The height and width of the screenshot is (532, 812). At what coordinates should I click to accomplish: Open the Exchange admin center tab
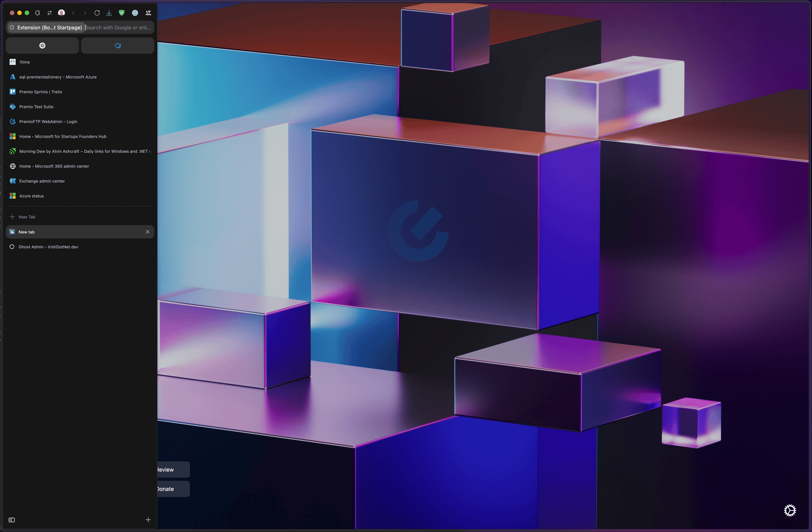80,181
